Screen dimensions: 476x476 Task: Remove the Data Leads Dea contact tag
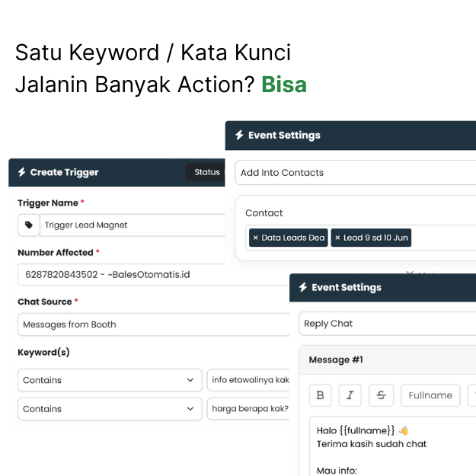(x=256, y=238)
